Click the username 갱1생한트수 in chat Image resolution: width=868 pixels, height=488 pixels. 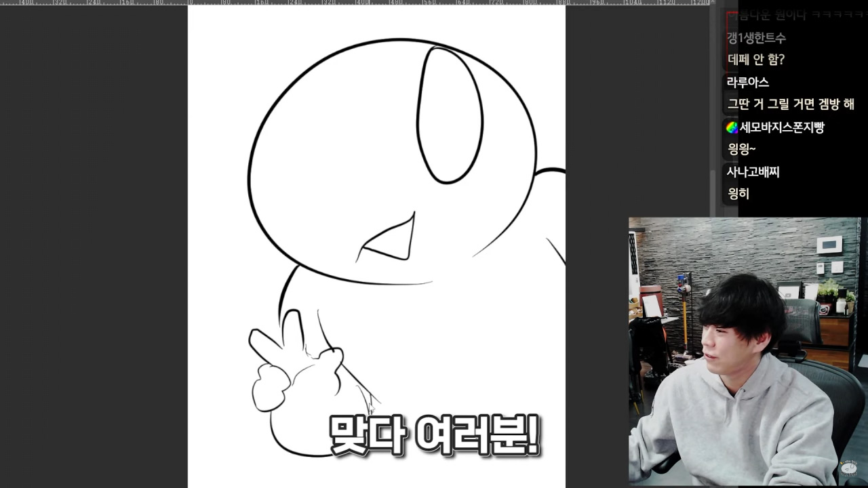756,38
